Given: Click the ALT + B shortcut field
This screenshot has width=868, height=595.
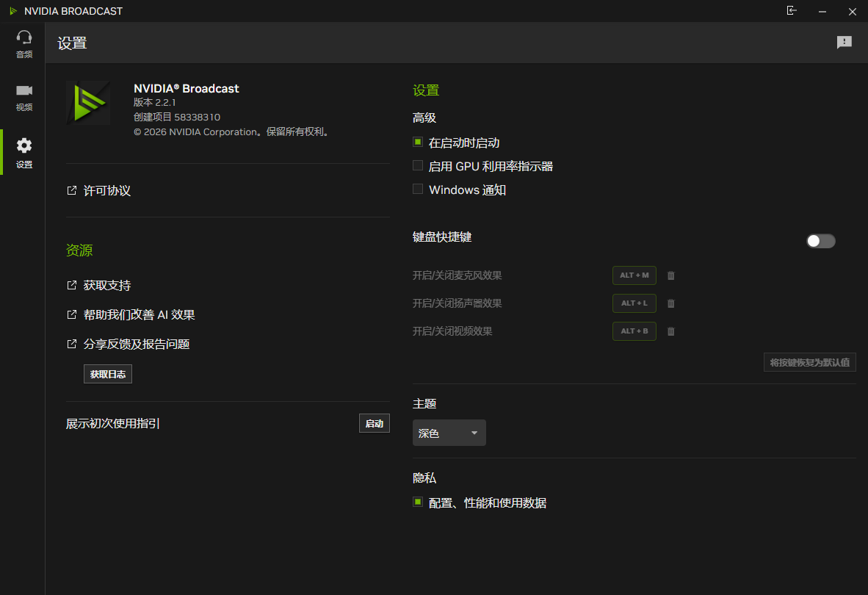Looking at the screenshot, I should 634,331.
